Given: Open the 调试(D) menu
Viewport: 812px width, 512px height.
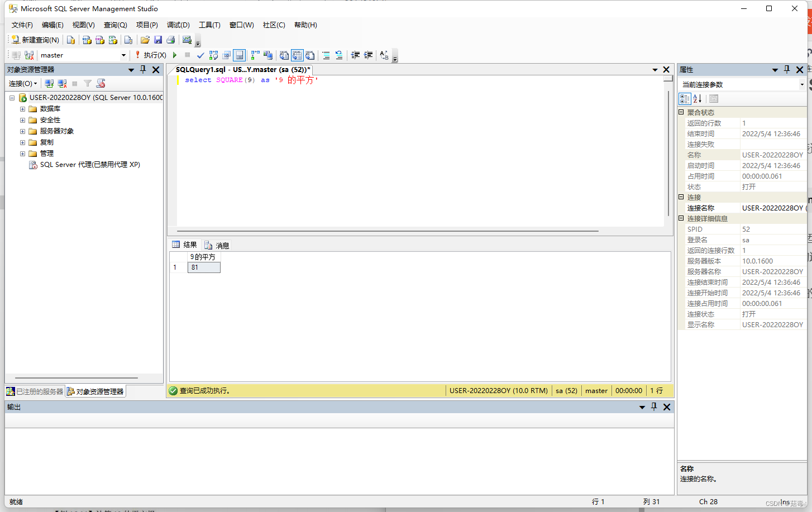Looking at the screenshot, I should point(178,25).
